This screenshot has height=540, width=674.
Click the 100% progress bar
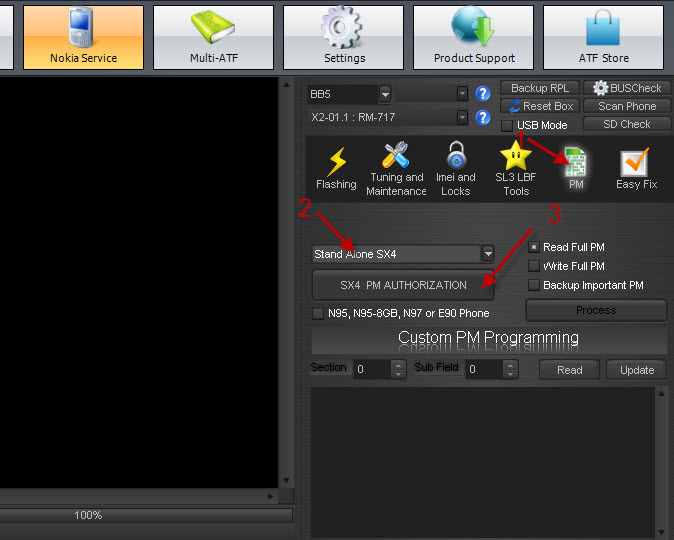tap(146, 515)
